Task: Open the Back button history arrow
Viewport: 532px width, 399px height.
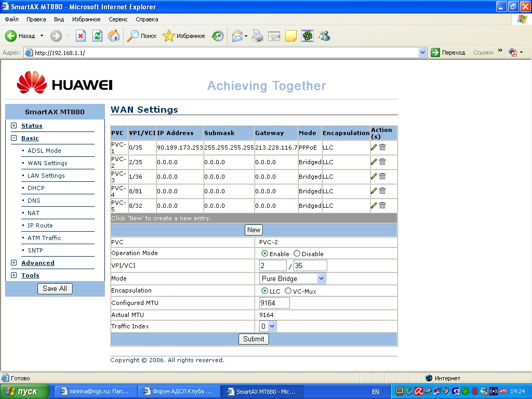Action: click(x=42, y=36)
